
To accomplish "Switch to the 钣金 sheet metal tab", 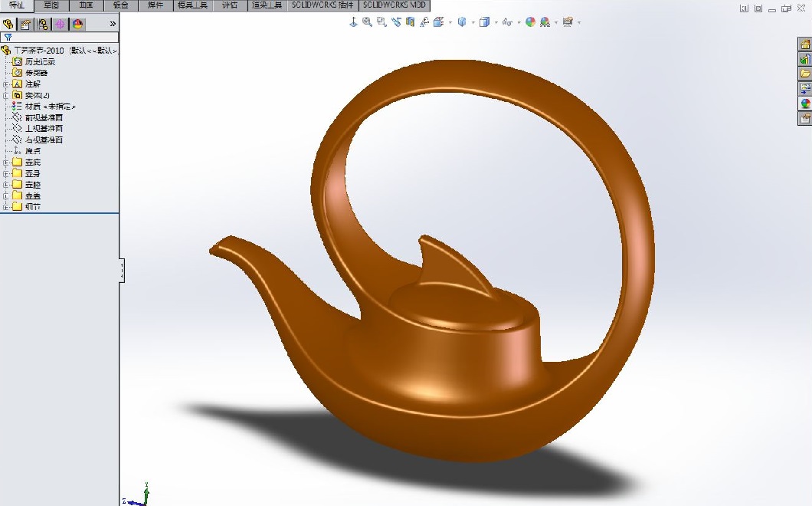I will pyautogui.click(x=121, y=5).
